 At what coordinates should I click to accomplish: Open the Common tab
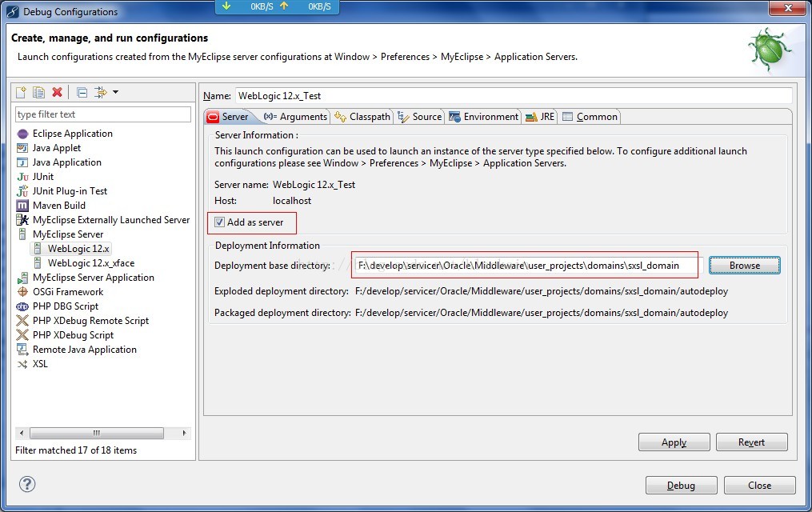click(590, 117)
